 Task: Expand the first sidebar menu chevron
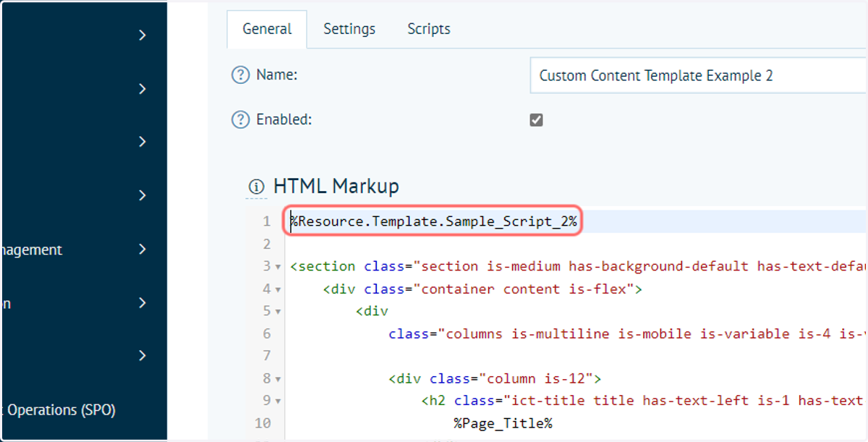142,35
